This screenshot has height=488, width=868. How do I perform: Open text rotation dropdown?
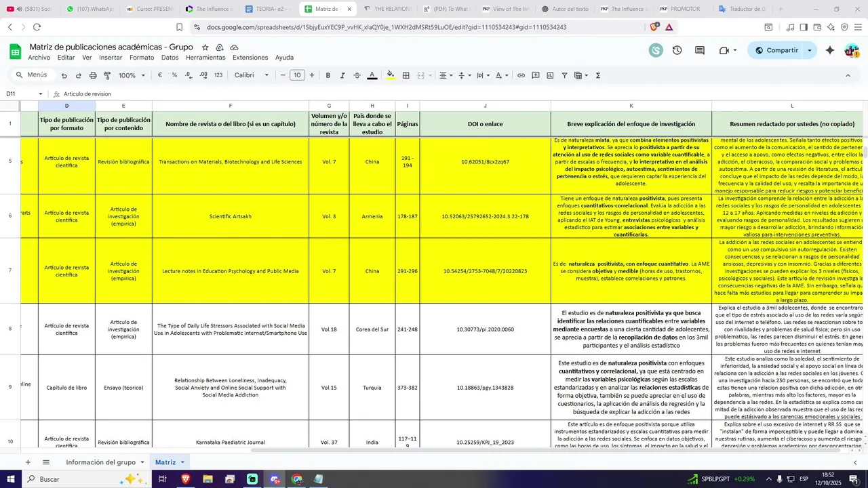point(501,75)
